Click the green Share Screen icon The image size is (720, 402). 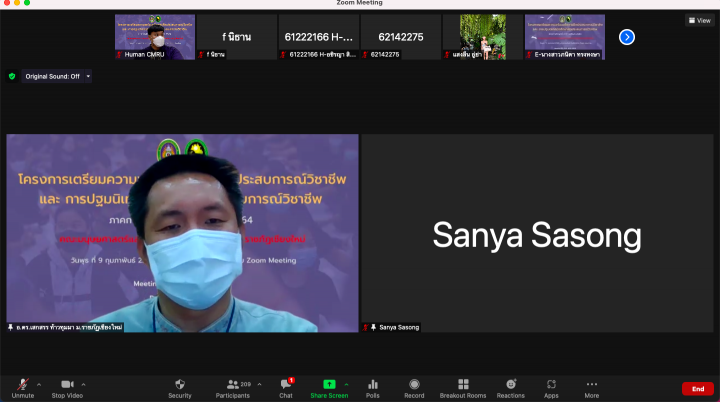pos(328,384)
